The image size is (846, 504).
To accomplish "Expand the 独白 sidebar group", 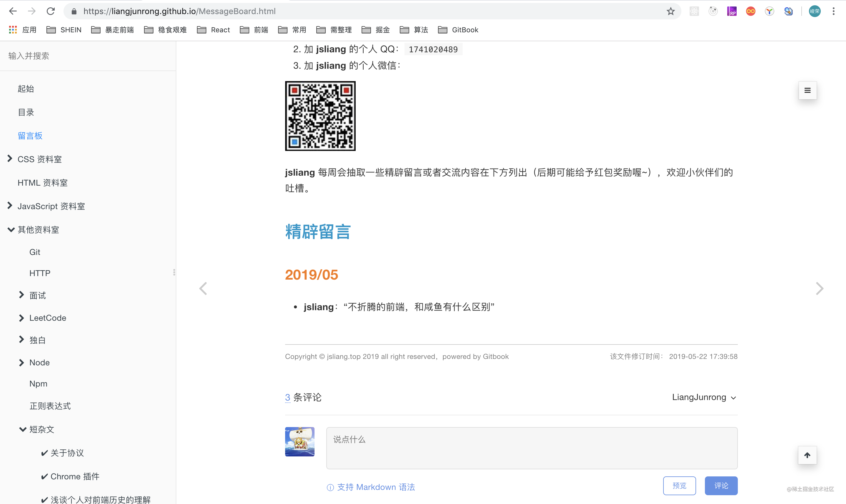I will 21,339.
